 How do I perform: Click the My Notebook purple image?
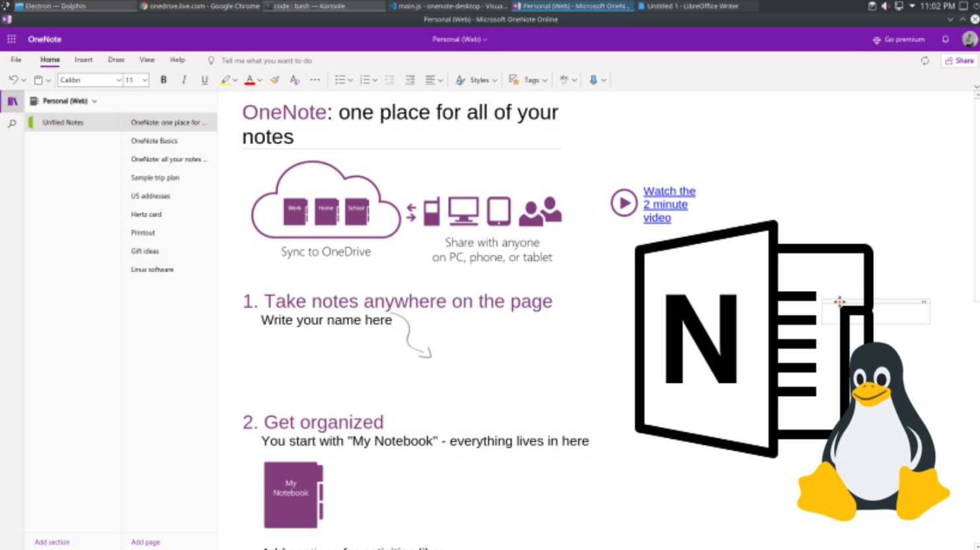coord(293,495)
